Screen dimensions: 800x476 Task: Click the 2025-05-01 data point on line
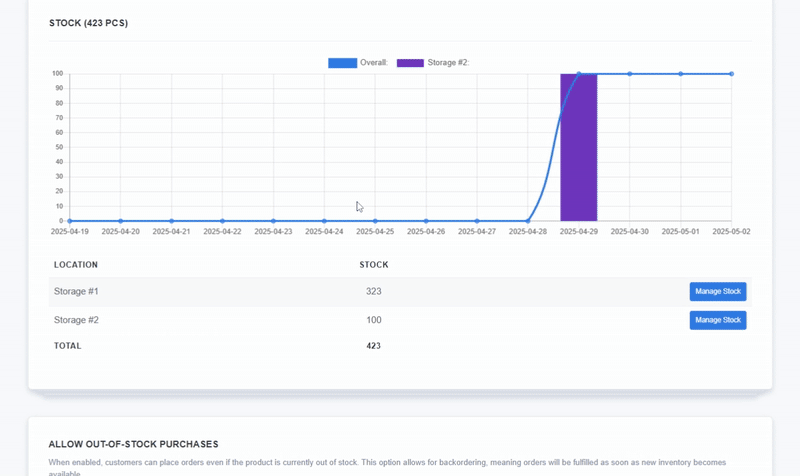click(681, 74)
